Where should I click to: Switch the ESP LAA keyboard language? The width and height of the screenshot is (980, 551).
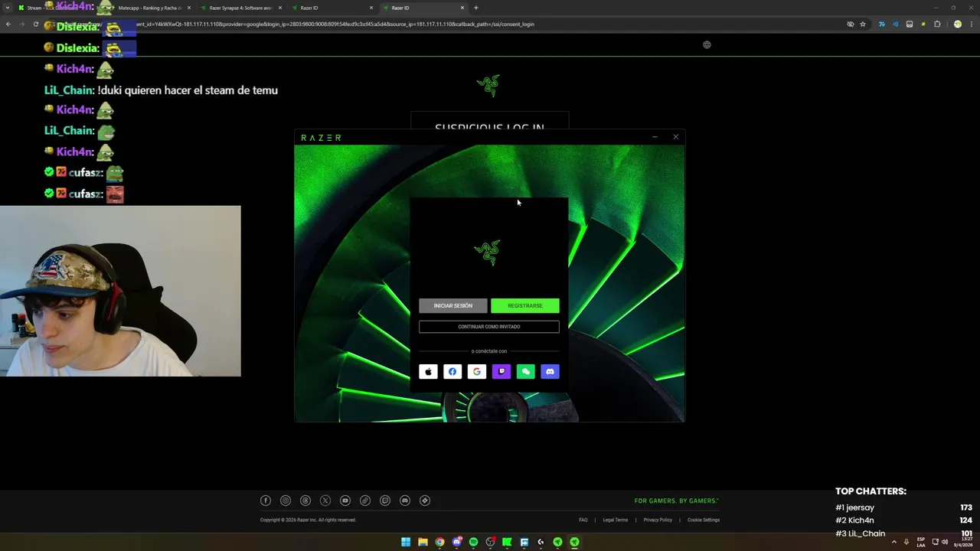(x=921, y=542)
